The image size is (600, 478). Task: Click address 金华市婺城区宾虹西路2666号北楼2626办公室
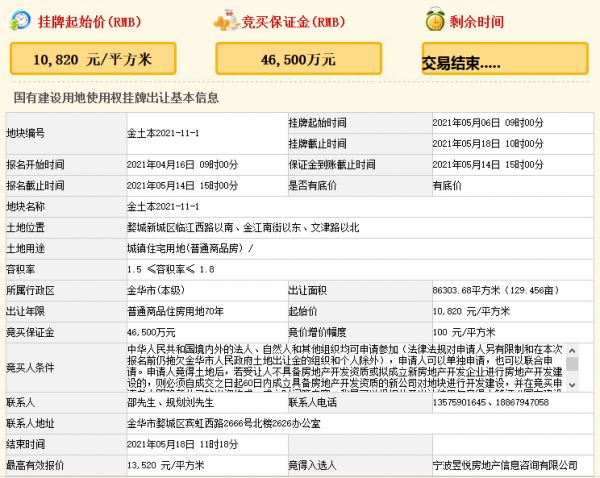(x=224, y=423)
